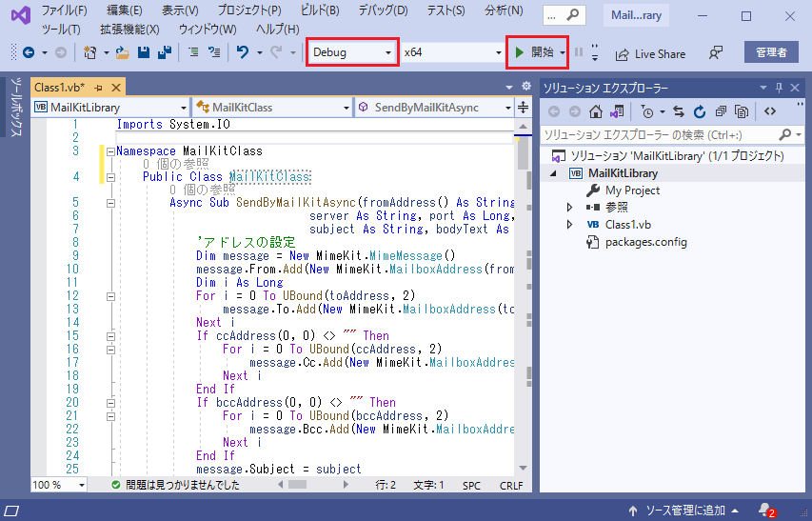The image size is (812, 521).
Task: Collapse the MailKitLibrary project node
Action: click(554, 173)
